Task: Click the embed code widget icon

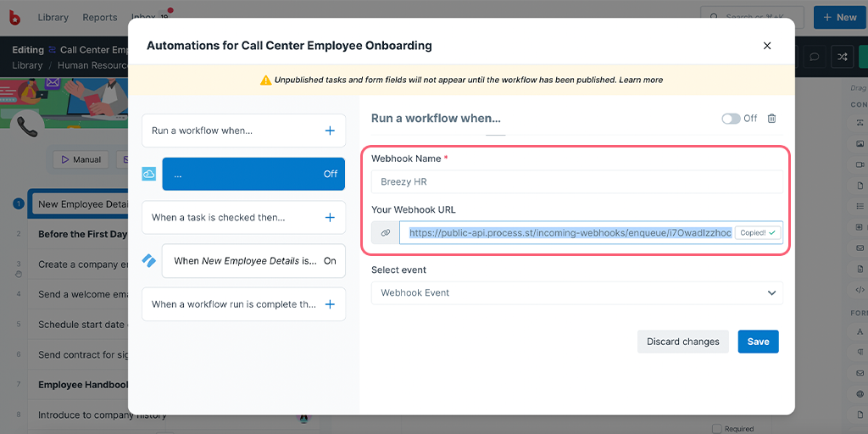Action: point(860,290)
